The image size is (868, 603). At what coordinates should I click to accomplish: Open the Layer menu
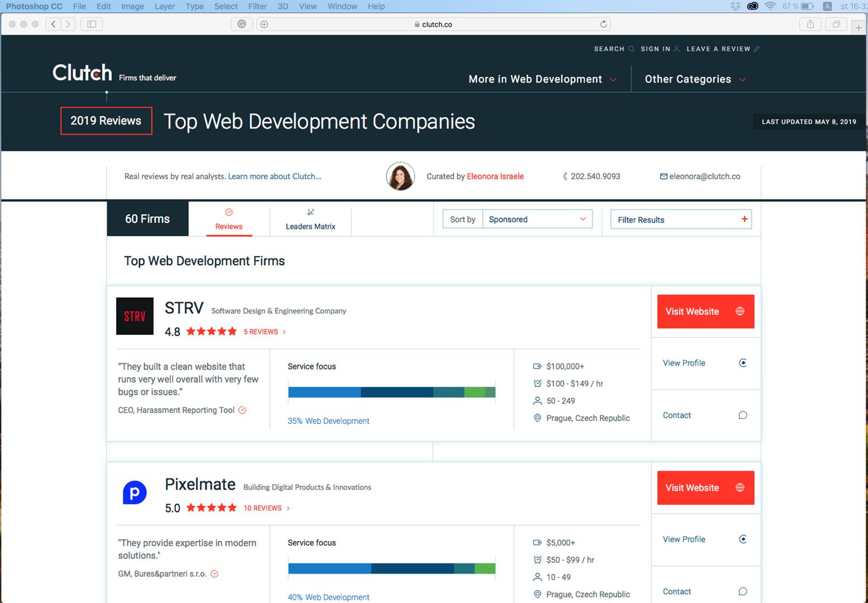pos(164,6)
